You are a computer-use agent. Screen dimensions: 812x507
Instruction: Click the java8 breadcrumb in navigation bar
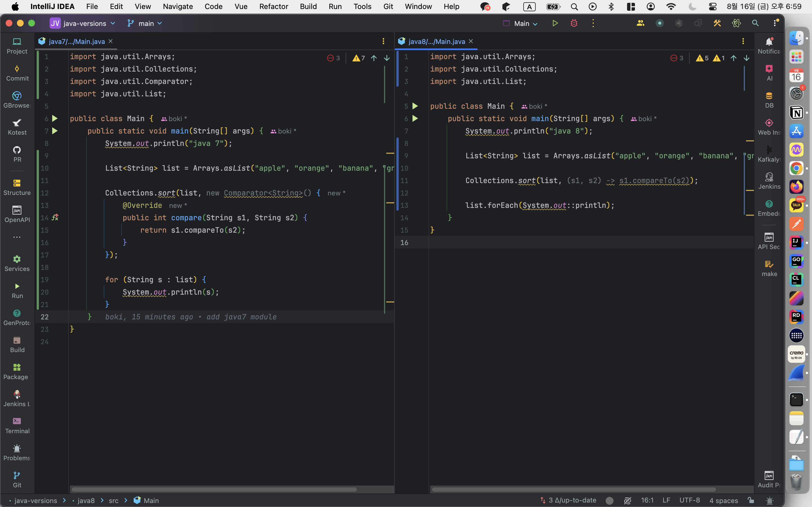pos(86,500)
